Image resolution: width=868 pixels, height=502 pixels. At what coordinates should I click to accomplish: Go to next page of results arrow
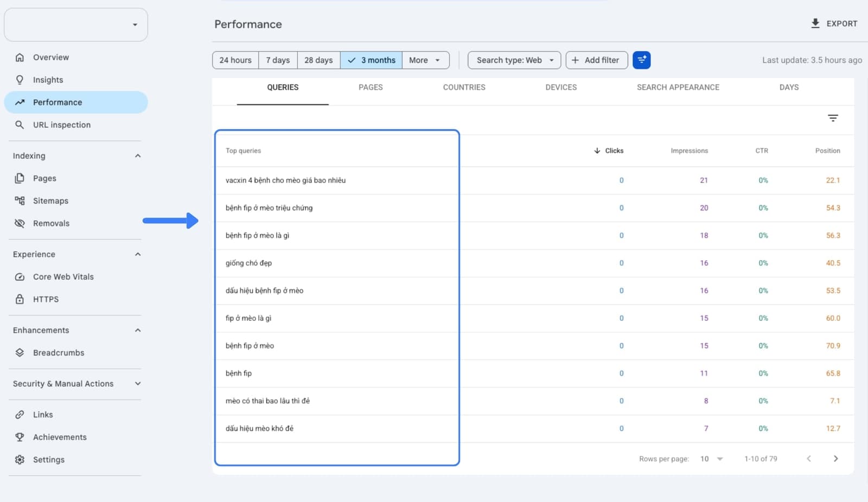(835, 459)
